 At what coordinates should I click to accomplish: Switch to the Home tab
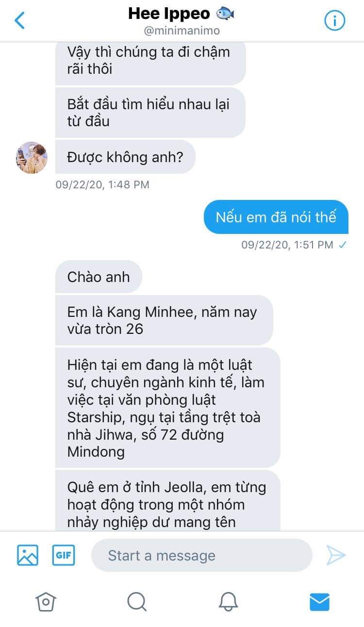[x=46, y=602]
